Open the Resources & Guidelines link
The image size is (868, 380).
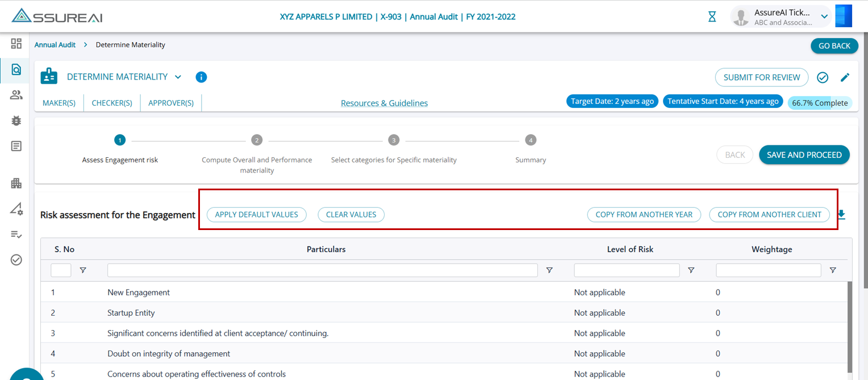tap(385, 103)
